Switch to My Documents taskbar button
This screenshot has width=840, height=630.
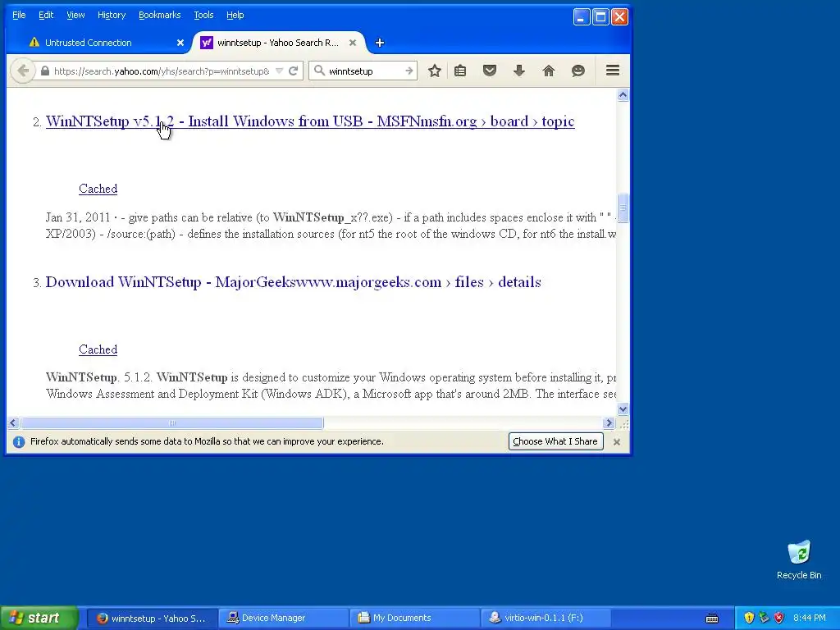(416, 619)
